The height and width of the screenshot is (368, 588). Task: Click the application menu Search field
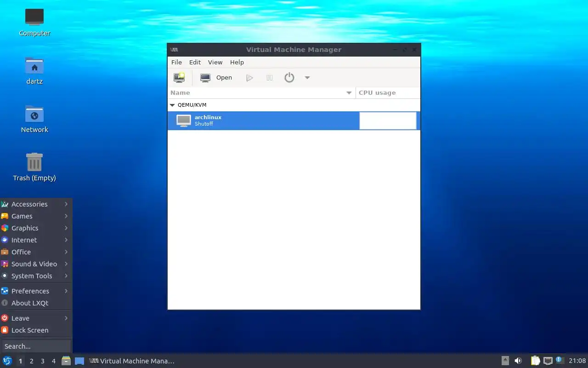(x=36, y=346)
